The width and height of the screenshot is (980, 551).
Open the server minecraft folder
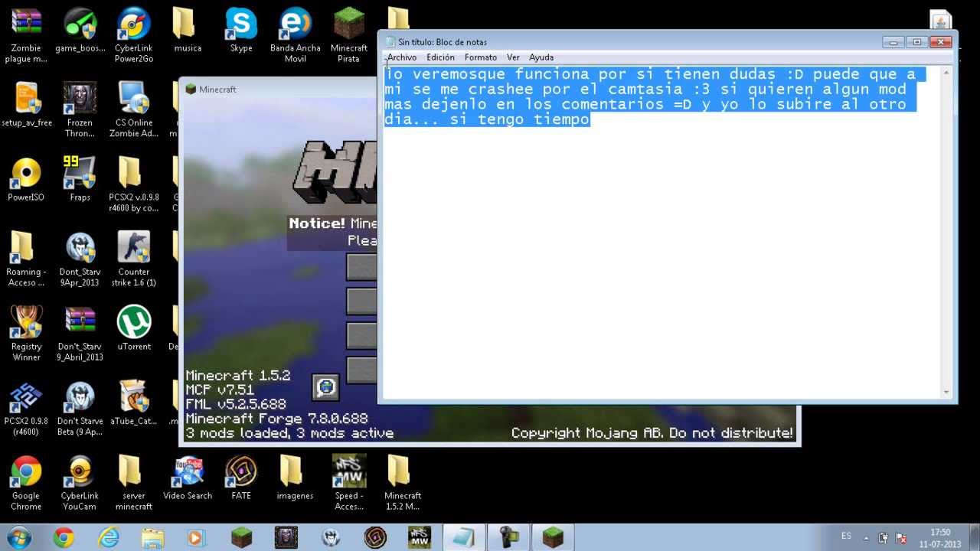point(133,482)
